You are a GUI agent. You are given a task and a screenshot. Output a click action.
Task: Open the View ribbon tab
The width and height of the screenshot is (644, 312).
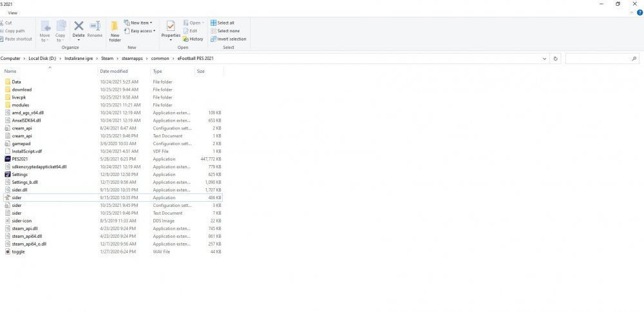[x=13, y=12]
